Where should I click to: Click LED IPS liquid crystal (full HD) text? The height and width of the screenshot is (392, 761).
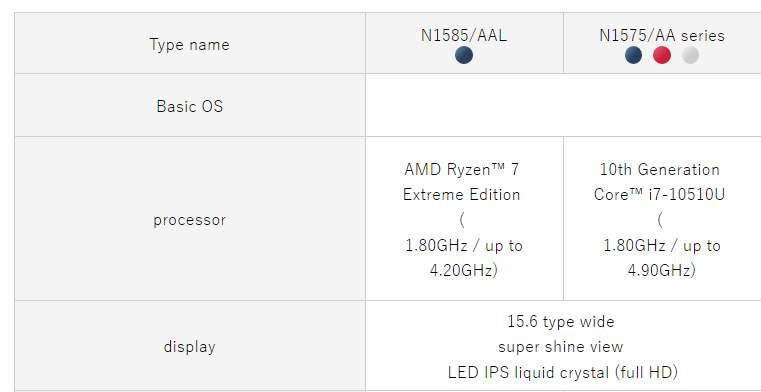[562, 373]
